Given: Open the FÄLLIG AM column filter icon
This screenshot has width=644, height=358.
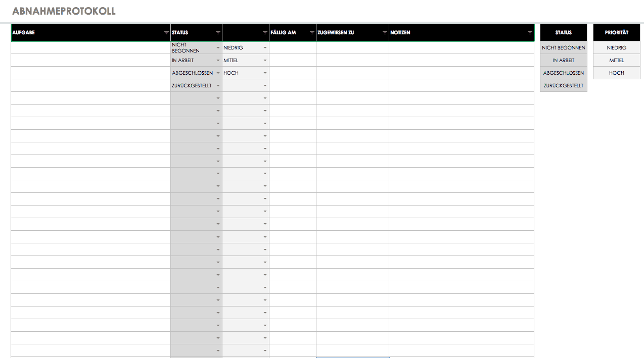Looking at the screenshot, I should [312, 33].
